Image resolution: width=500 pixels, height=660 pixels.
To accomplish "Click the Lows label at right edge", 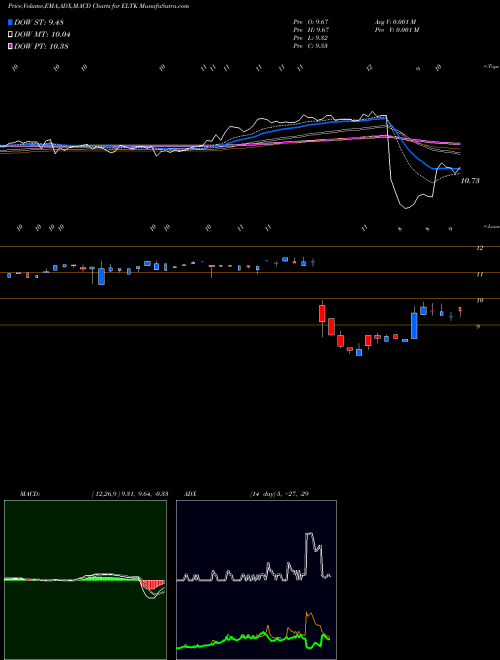I will click(x=492, y=226).
